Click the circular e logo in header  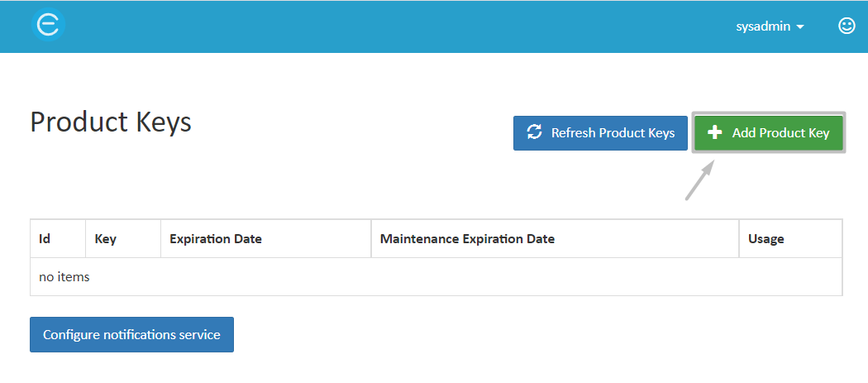point(48,26)
